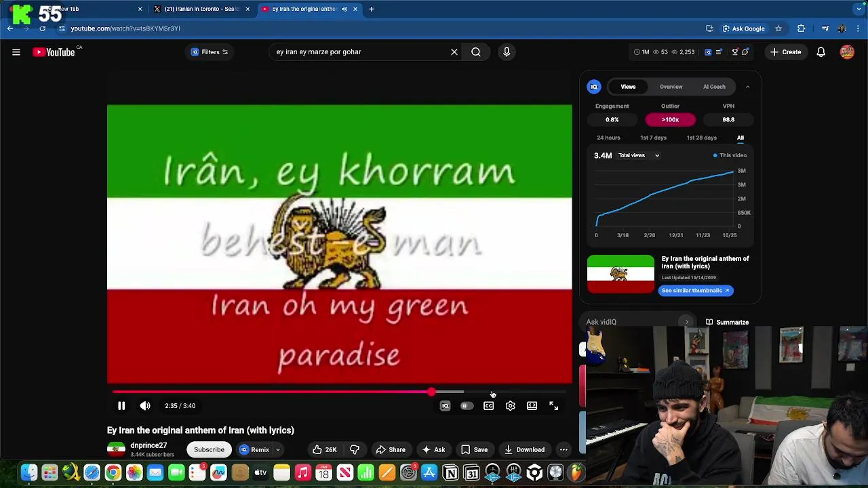
Task: Go to the YouTube home logo
Action: click(x=54, y=52)
